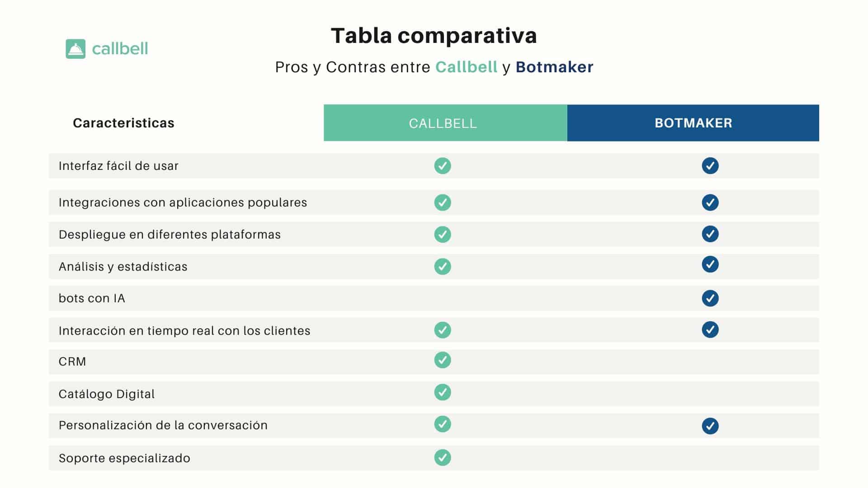The width and height of the screenshot is (868, 488).
Task: Click the callbell logo text
Action: tap(120, 49)
